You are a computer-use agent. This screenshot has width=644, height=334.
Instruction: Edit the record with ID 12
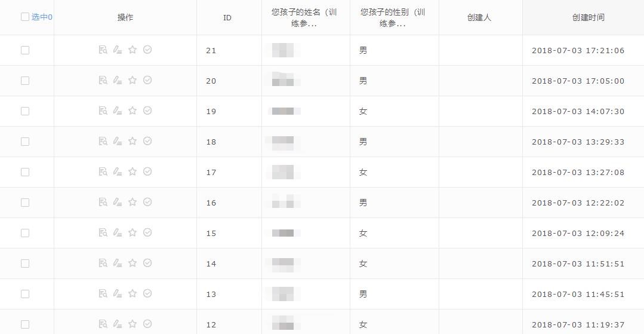[x=118, y=324]
